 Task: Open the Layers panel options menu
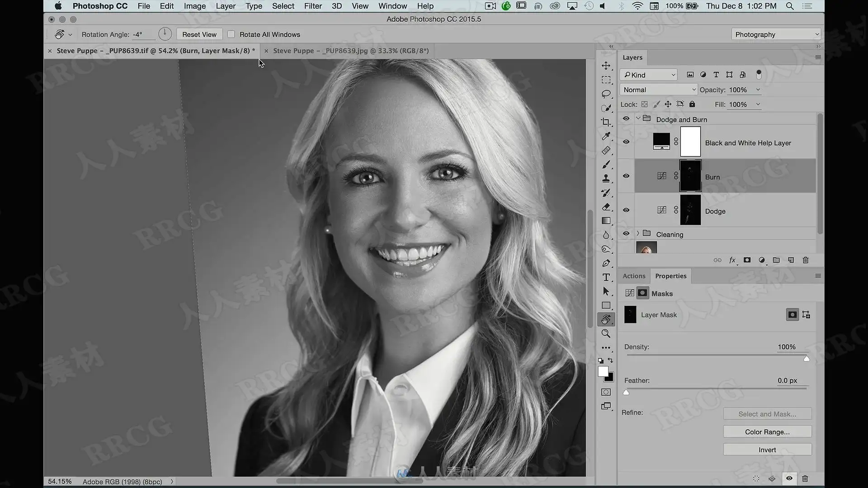click(x=818, y=57)
